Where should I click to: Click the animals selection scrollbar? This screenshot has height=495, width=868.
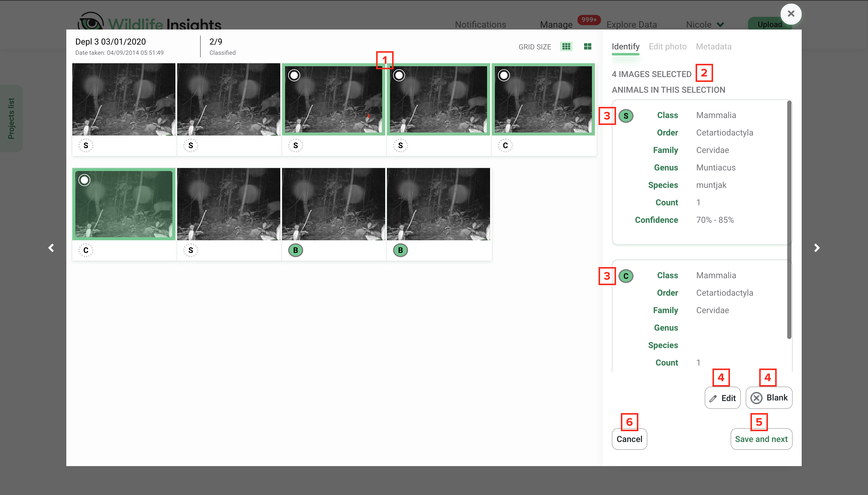tap(789, 220)
